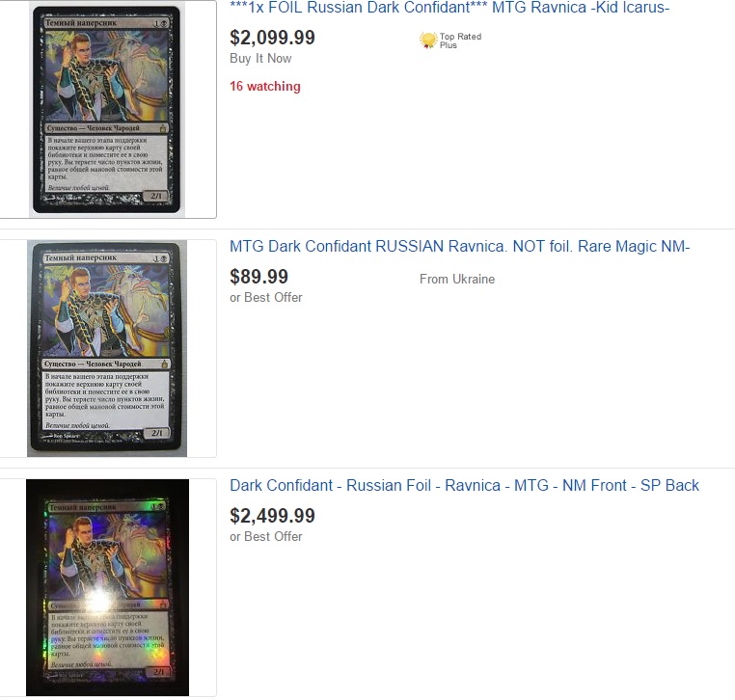Click From Ukraine location text
Viewport: 735px width, 700px height.
pyautogui.click(x=457, y=280)
